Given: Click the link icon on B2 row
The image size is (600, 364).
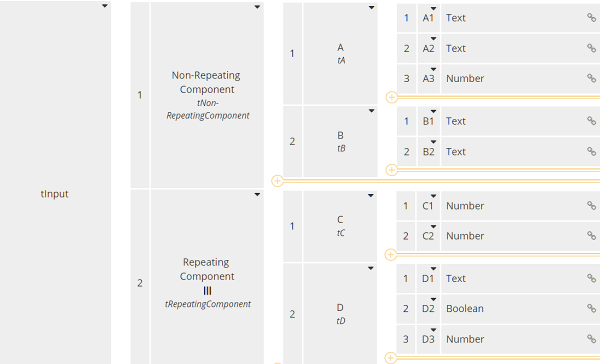Looking at the screenshot, I should tap(591, 151).
